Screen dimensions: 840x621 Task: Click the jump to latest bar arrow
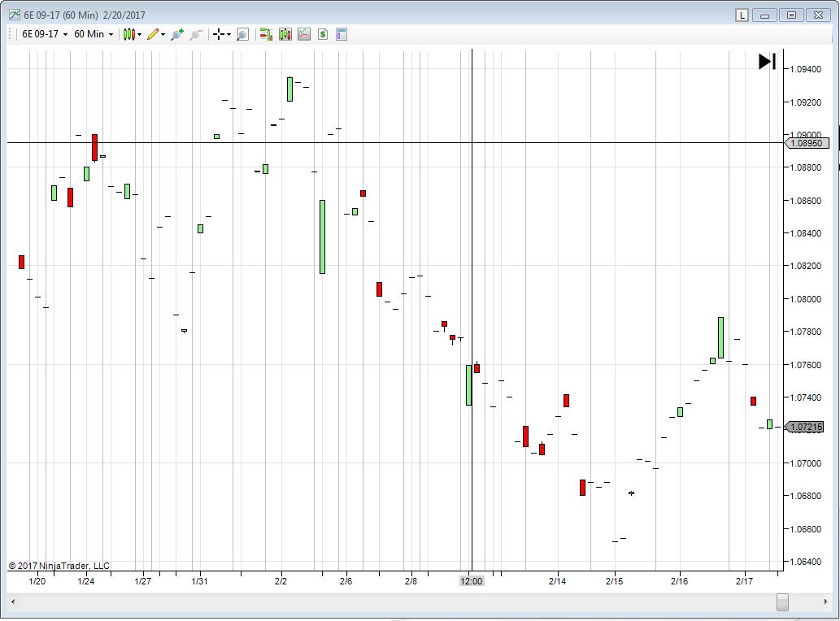click(x=767, y=62)
